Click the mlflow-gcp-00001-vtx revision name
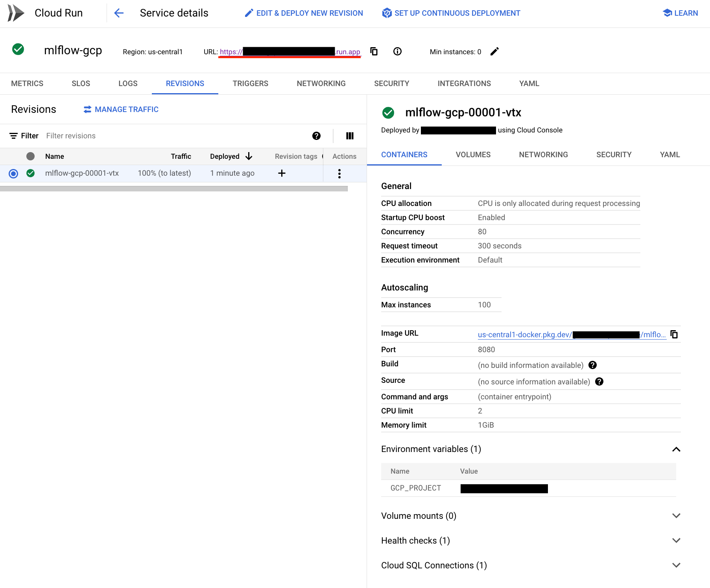The width and height of the screenshot is (710, 588). [x=82, y=173]
